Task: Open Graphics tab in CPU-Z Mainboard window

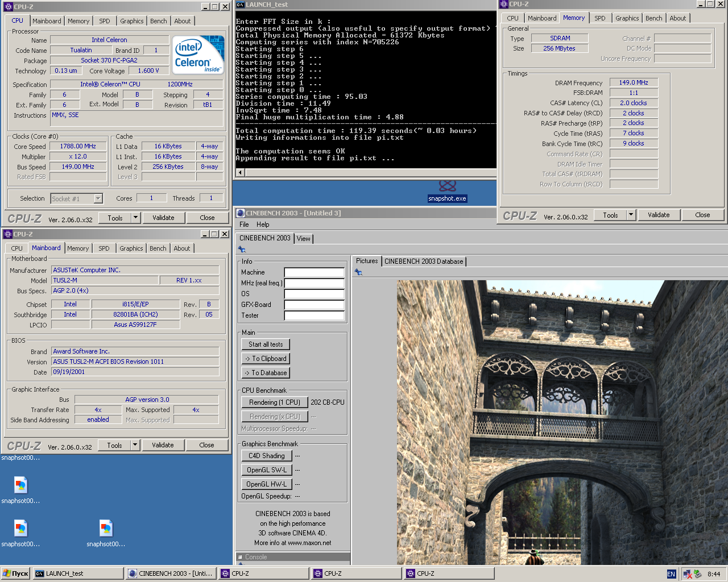Action: [x=131, y=248]
